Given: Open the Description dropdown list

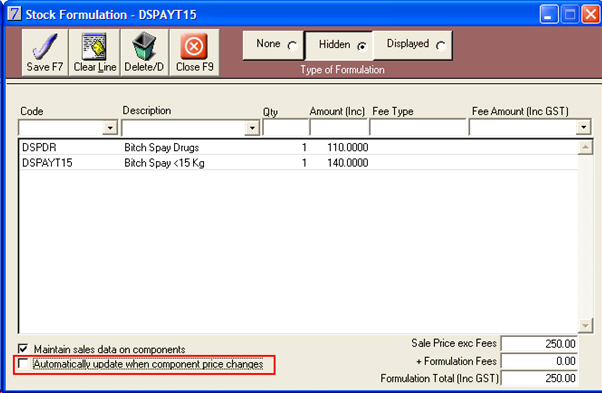Looking at the screenshot, I should (252, 127).
